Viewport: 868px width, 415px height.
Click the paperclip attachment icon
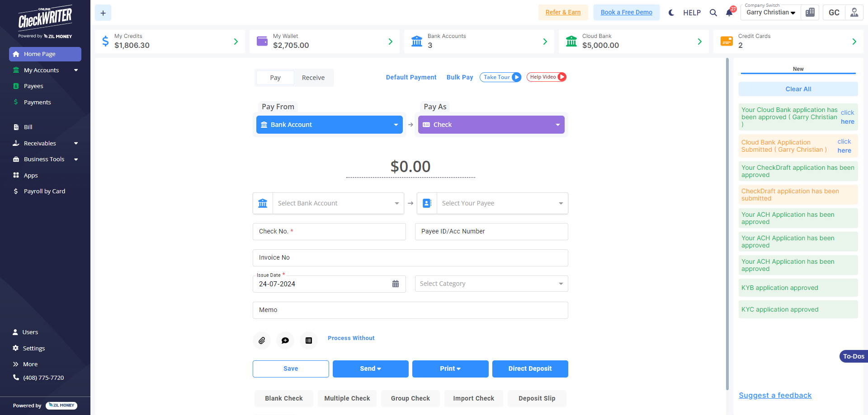(x=262, y=340)
